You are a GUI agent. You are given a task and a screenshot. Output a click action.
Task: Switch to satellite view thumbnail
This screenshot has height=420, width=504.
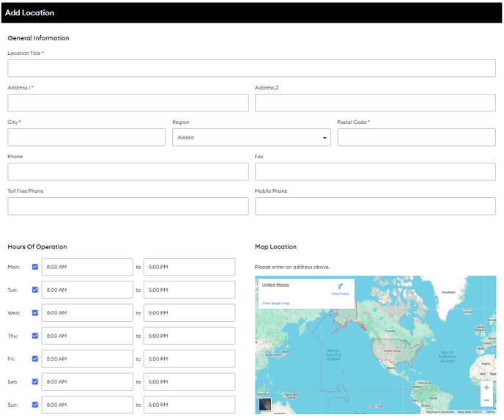(264, 405)
